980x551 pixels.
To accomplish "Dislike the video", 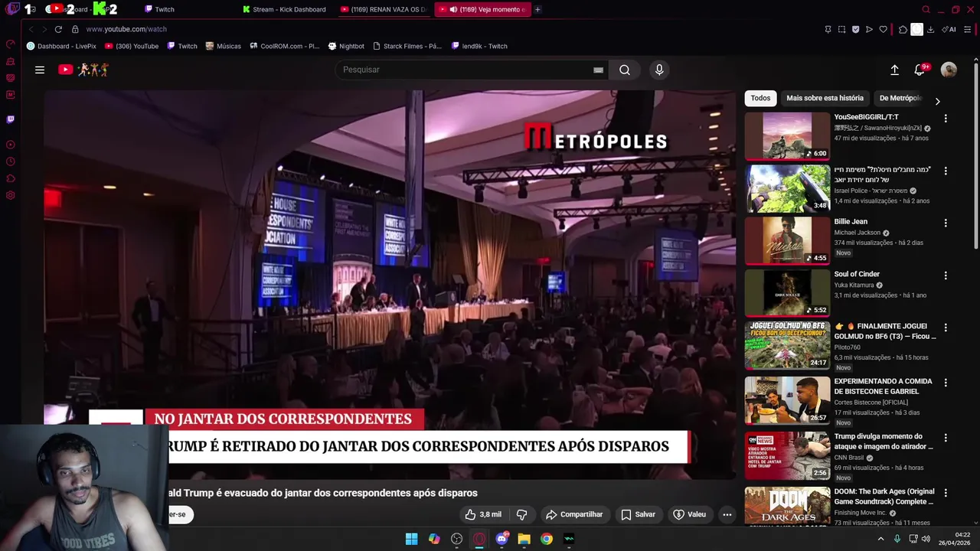I will click(521, 514).
